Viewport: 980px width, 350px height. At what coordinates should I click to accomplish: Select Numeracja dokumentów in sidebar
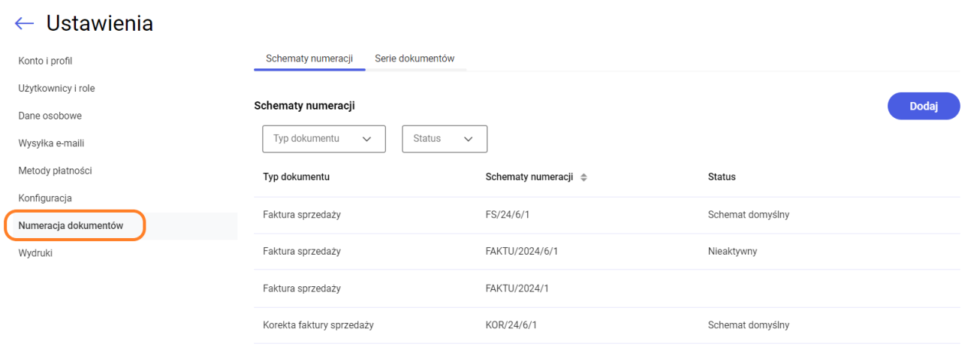[71, 225]
